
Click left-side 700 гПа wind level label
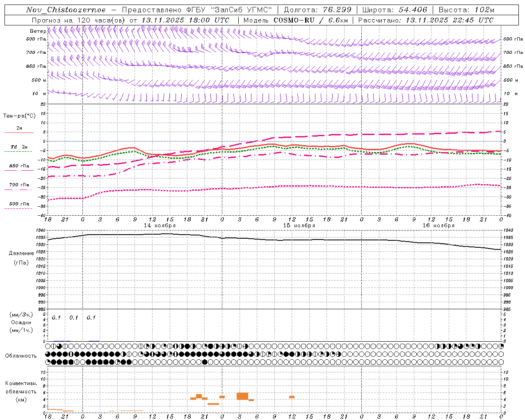click(36, 52)
